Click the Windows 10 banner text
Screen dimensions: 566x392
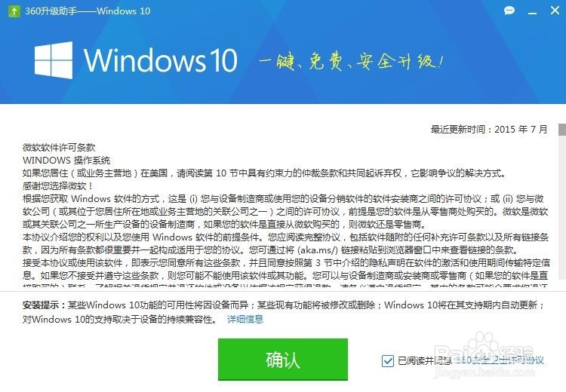coord(161,60)
